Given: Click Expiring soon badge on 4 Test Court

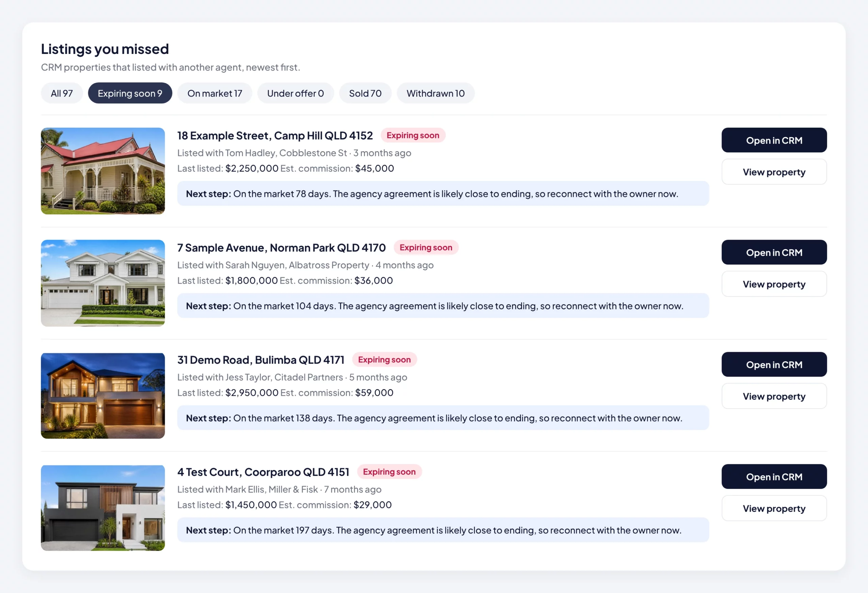Looking at the screenshot, I should coord(389,472).
